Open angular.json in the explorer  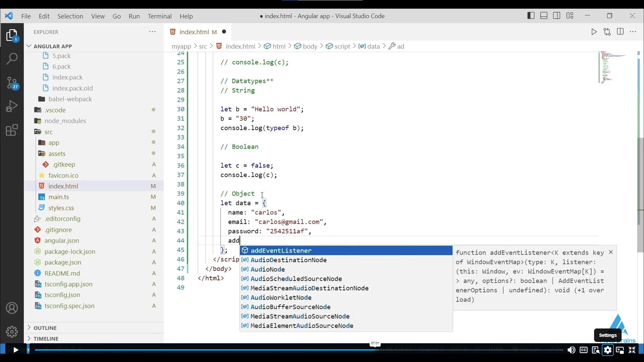94,240
